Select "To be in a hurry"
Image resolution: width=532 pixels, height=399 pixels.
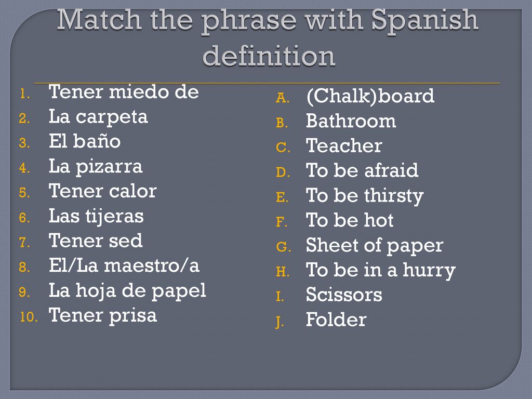[381, 271]
